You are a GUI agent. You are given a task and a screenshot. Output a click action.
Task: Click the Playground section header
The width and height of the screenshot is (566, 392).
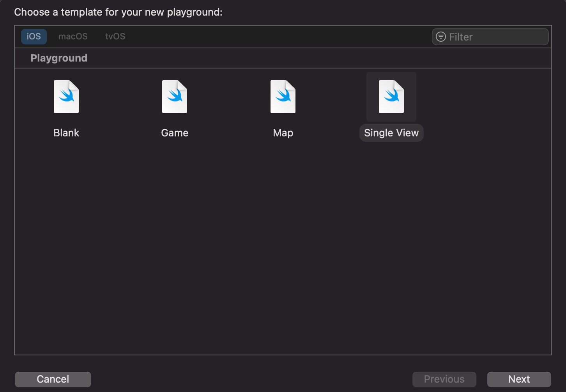pos(59,58)
